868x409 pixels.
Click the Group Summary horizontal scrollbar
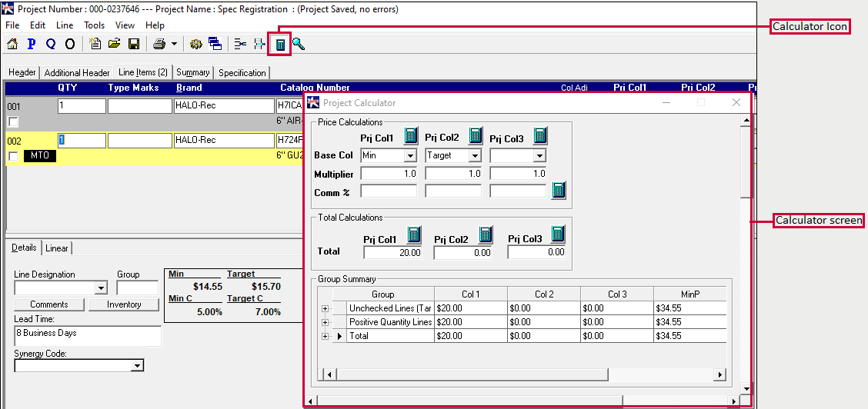[522, 374]
